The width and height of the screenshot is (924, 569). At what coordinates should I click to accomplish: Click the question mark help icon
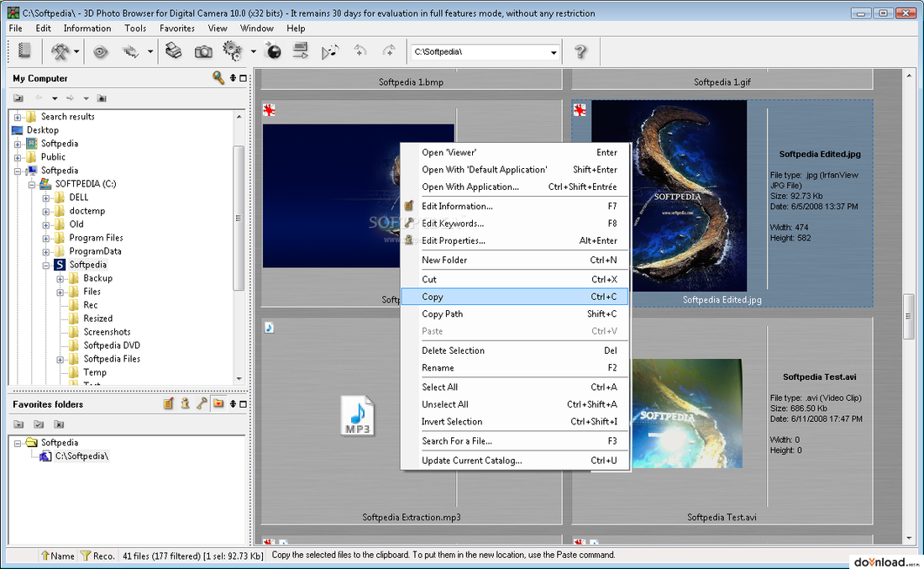580,52
